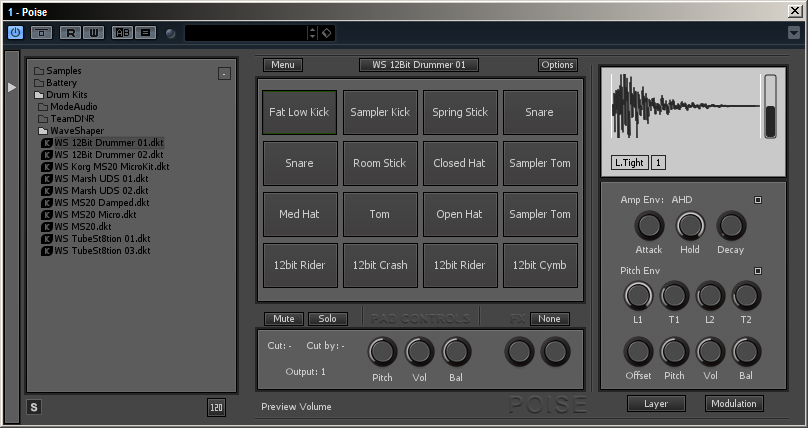Collapse the WaveShaper folder
808x428 pixels.
coord(42,131)
